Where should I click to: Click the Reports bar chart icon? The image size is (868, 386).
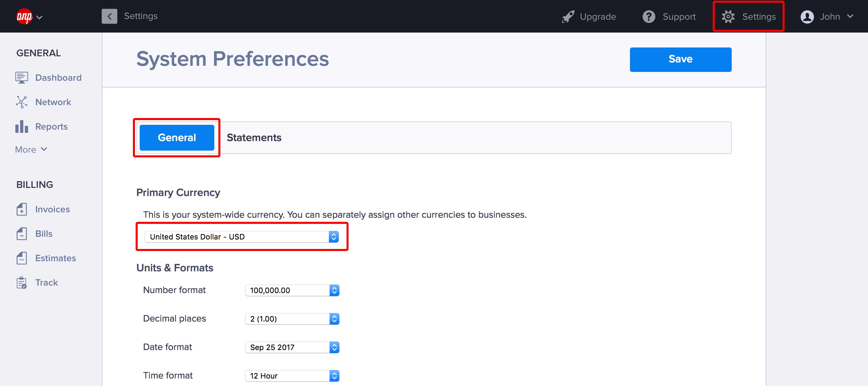21,127
